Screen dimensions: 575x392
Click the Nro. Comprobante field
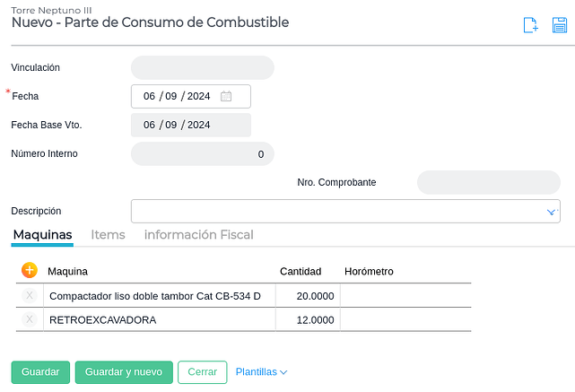point(488,182)
